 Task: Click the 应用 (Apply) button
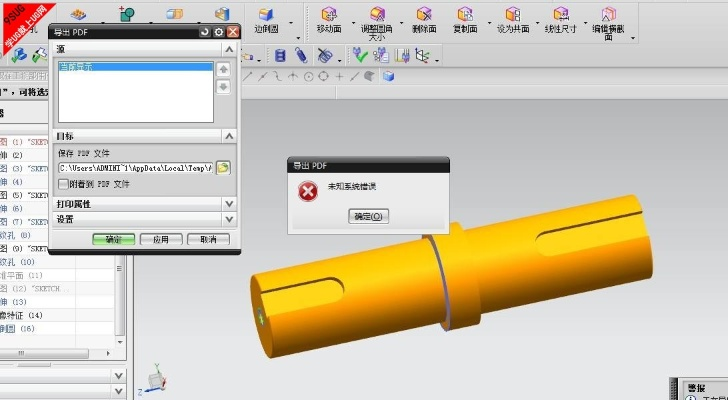160,240
